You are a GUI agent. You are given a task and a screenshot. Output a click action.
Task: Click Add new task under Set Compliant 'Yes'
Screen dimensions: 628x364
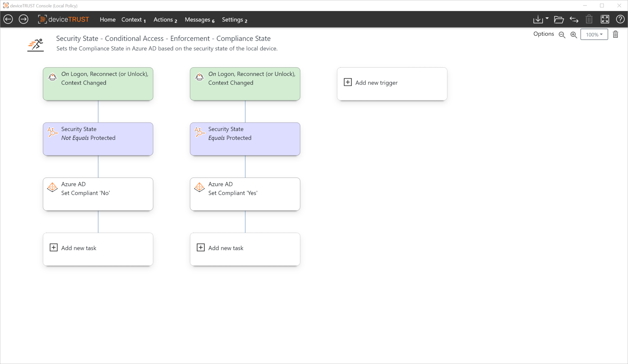245,248
